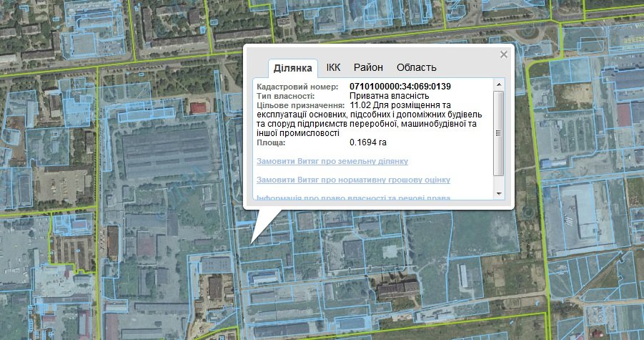Close the parcel info popup
Image resolution: width=644 pixels, height=340 pixels.
click(x=503, y=54)
